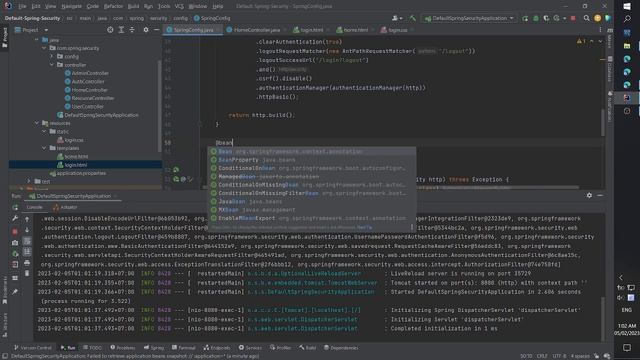The image size is (640, 360).
Task: Switch to login.html editor tab
Action: (311, 30)
